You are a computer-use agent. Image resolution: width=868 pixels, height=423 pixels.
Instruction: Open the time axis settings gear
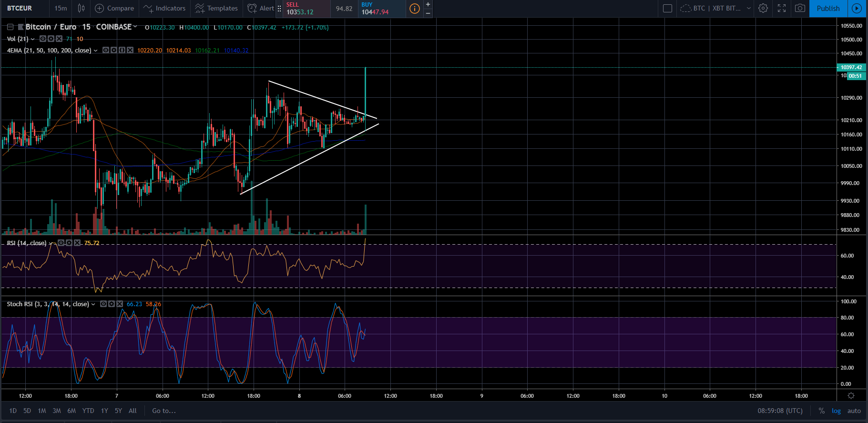coord(851,396)
